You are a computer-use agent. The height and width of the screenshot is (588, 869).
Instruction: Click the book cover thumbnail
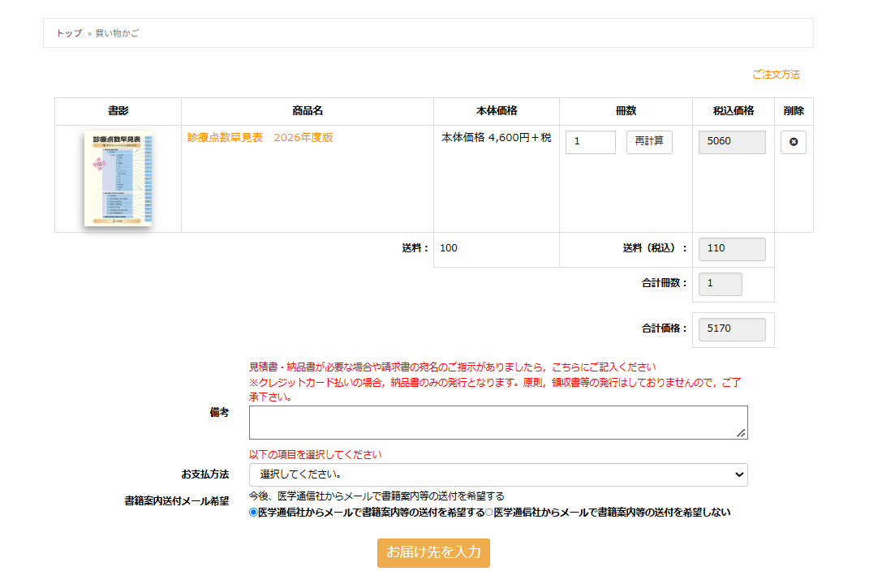118,178
